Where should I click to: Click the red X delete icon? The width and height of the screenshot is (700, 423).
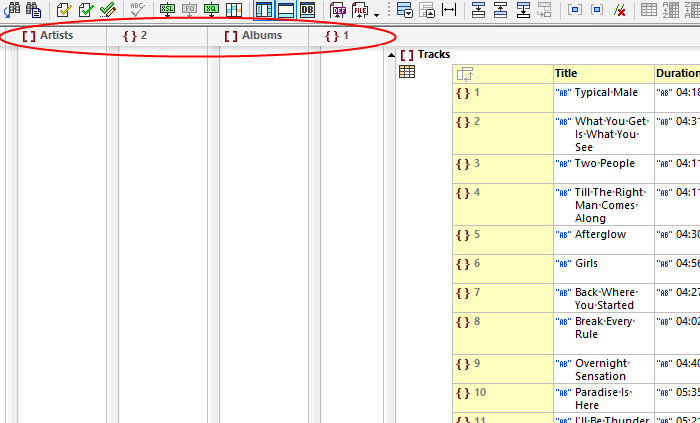(x=620, y=10)
